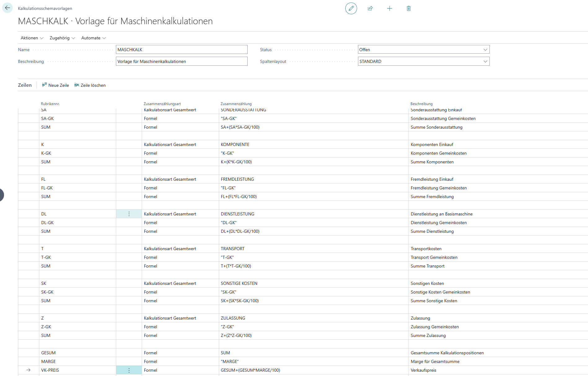Click Beschreibung column header in the grid
This screenshot has width=588, height=376.
422,104
